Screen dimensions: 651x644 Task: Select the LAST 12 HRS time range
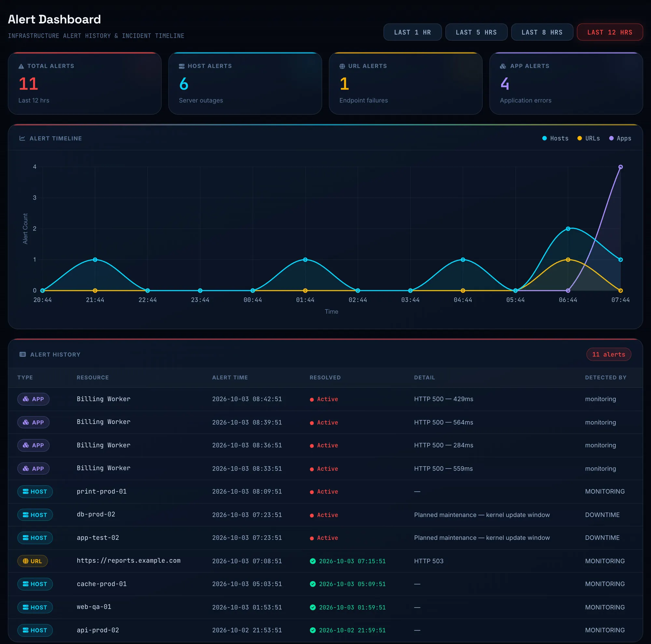point(610,32)
